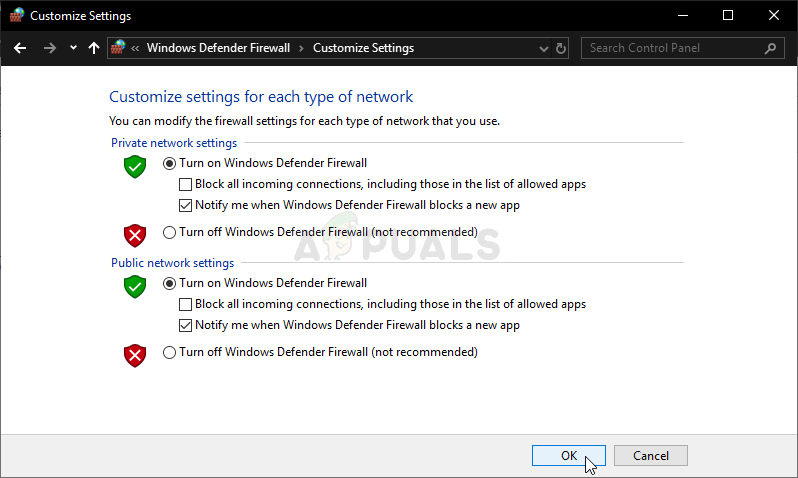Expand the hidden breadcrumb chevron in address bar

pos(136,48)
